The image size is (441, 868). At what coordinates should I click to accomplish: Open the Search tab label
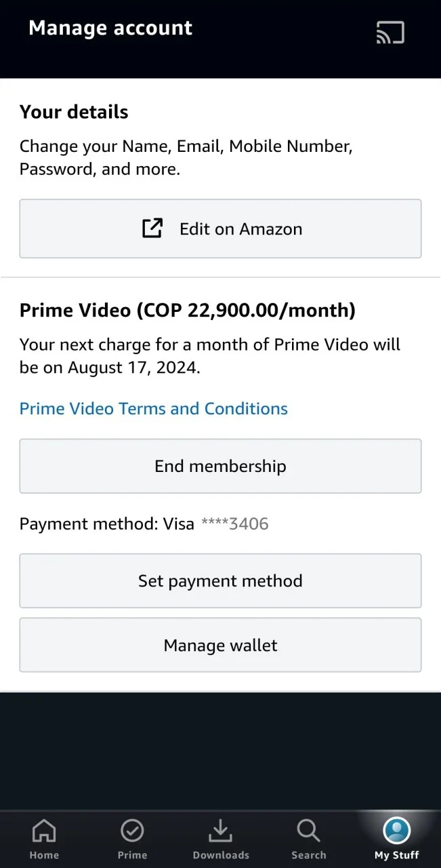(308, 855)
